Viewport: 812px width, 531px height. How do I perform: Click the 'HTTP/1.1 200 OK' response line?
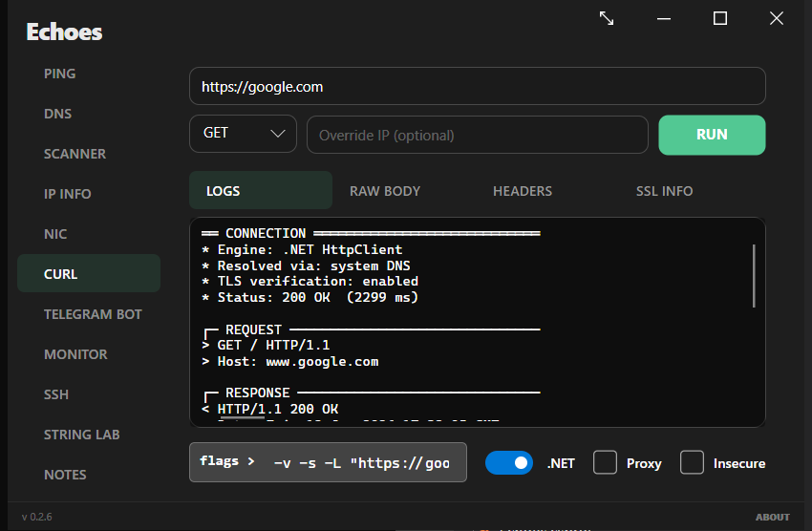coord(269,409)
